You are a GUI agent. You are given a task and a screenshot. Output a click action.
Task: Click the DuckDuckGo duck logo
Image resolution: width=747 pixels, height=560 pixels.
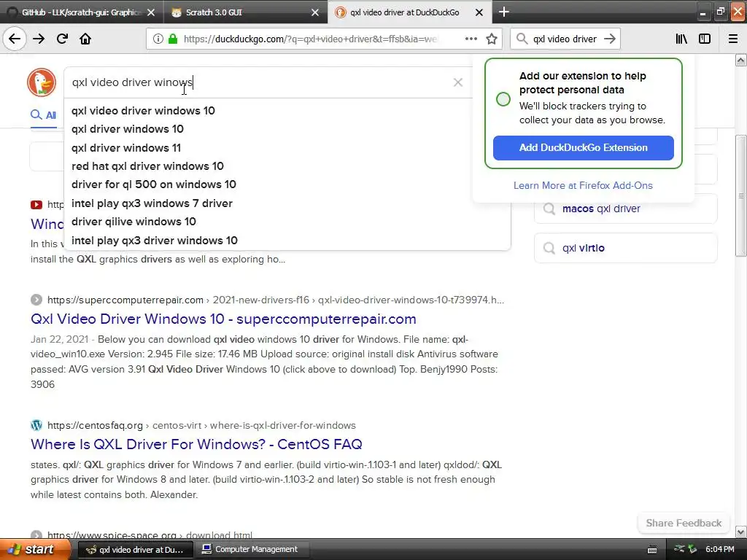(x=42, y=82)
